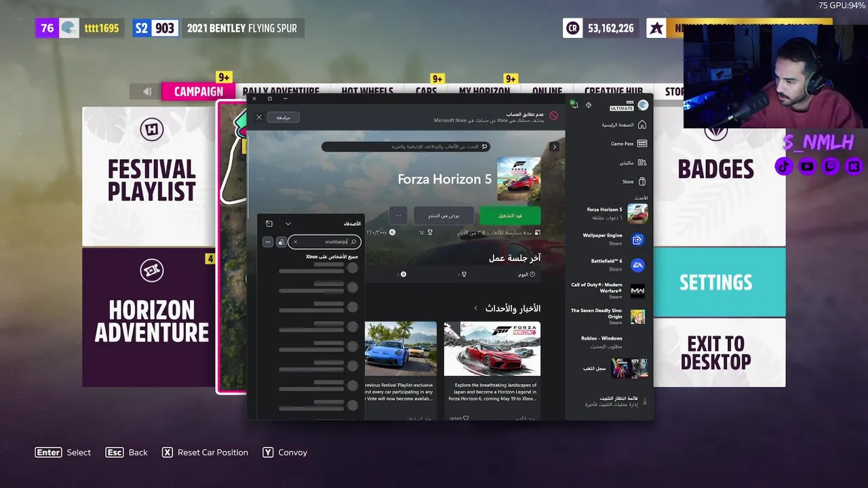Click the green Running button for Forza
This screenshot has height=488, width=868.
tap(510, 216)
